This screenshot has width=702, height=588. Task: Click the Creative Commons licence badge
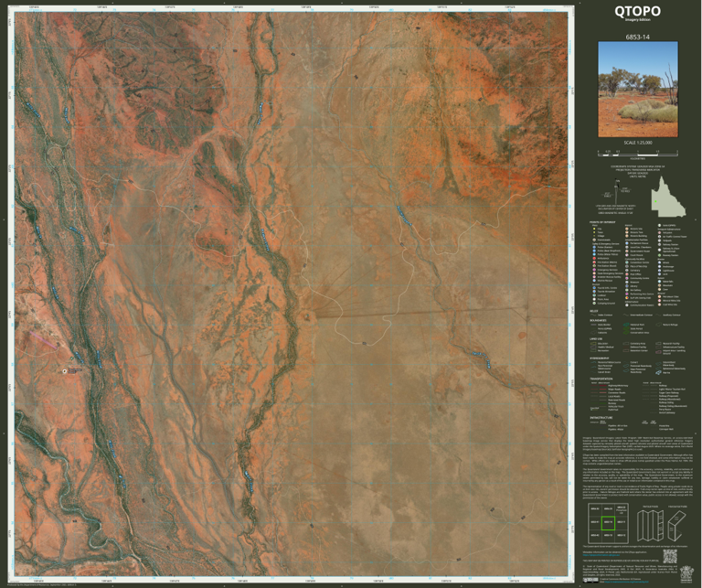(590, 580)
